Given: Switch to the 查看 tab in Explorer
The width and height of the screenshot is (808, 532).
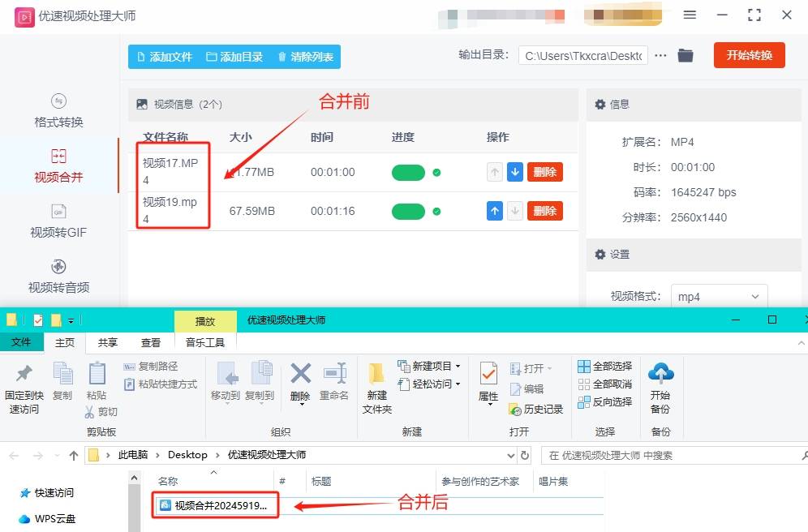Looking at the screenshot, I should click(151, 342).
